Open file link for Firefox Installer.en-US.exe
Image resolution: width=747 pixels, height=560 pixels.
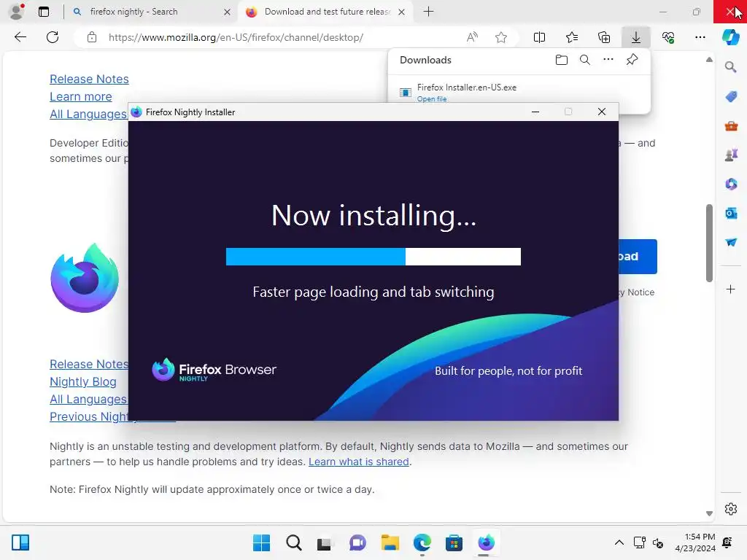432,98
